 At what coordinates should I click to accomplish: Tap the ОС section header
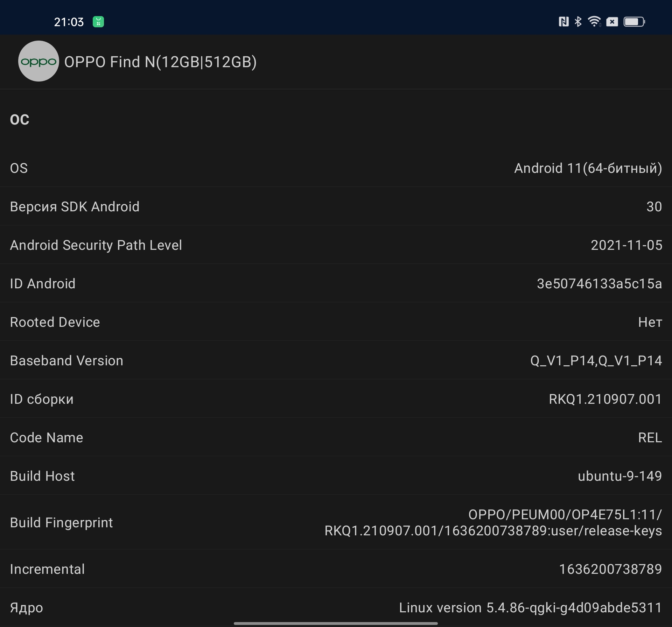click(20, 120)
